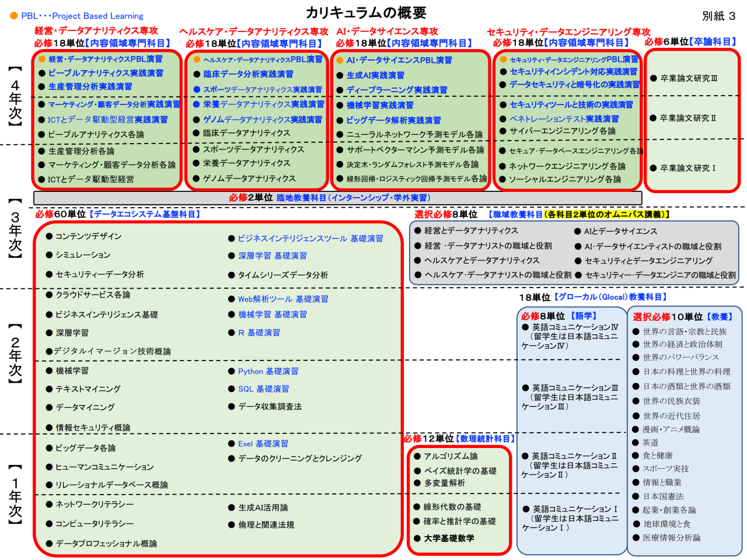
Task: Click the 臨地教養科目 internship bar
Action: click(338, 198)
